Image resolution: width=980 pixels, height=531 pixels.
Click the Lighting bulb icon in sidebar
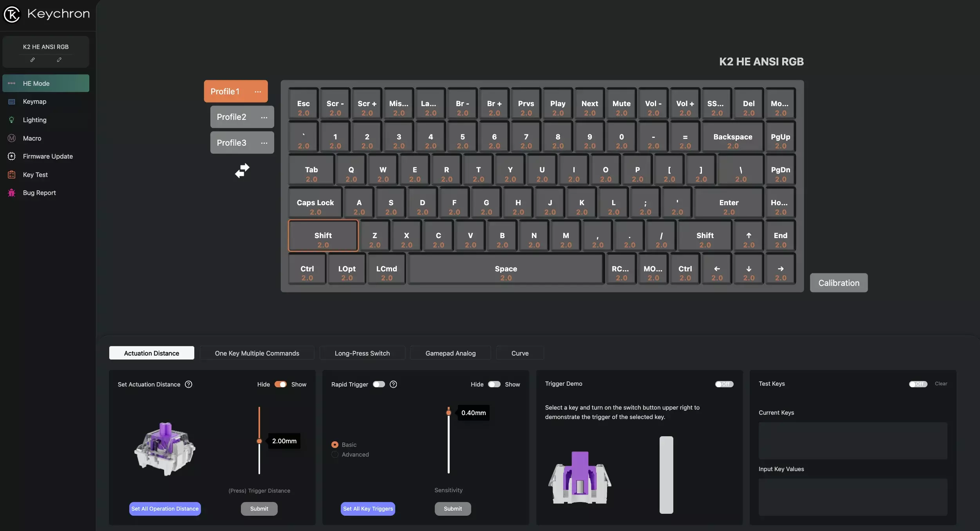point(12,120)
